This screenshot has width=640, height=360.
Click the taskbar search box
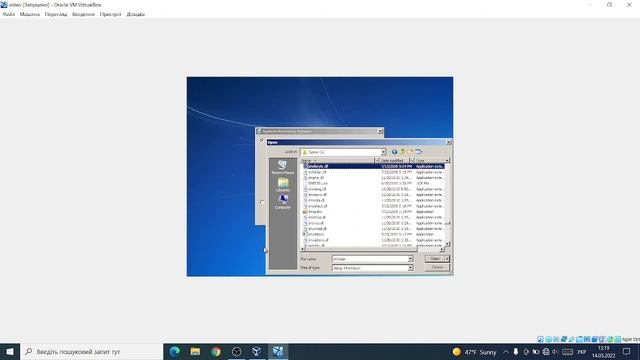(91, 352)
